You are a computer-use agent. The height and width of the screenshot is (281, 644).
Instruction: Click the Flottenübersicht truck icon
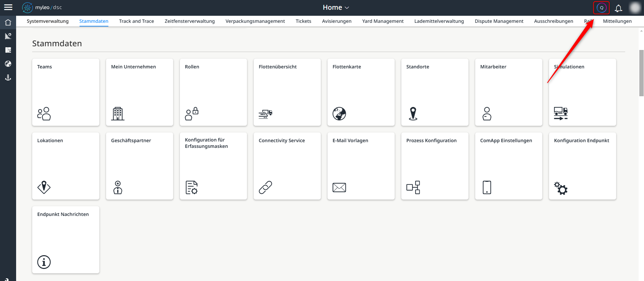[265, 114]
